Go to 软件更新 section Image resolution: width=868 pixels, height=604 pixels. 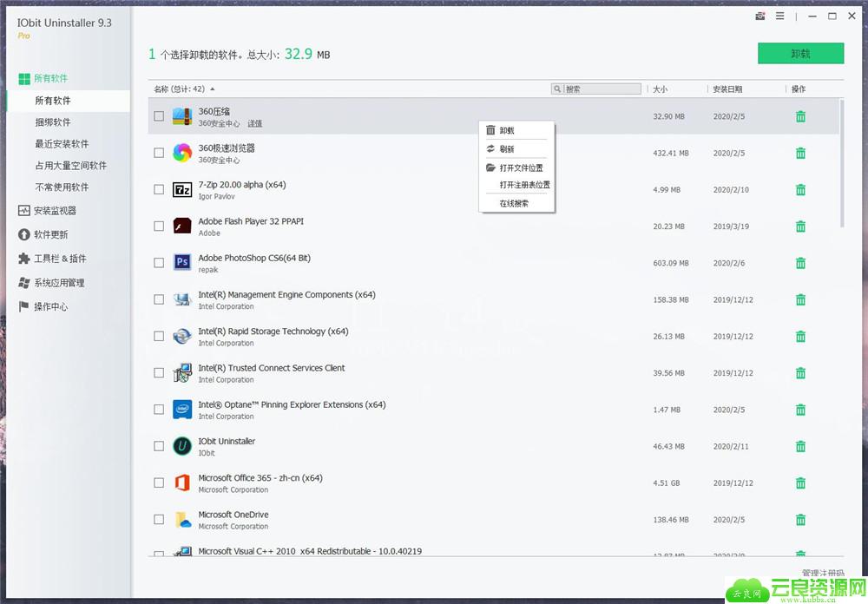tap(50, 234)
